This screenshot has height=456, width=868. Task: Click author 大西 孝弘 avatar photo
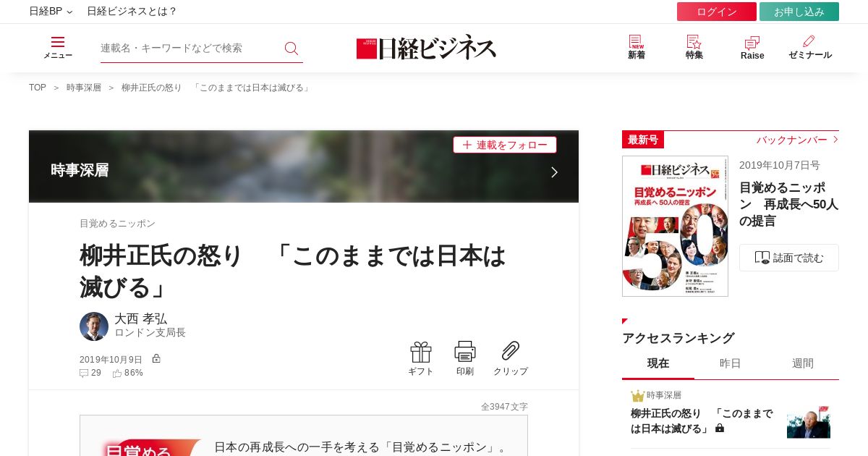(94, 326)
